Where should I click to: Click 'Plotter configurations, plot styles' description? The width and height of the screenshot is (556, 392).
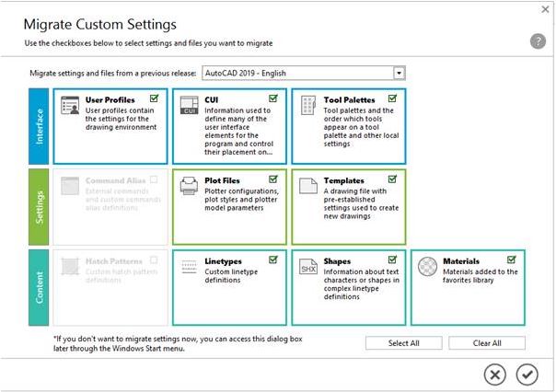[241, 199]
